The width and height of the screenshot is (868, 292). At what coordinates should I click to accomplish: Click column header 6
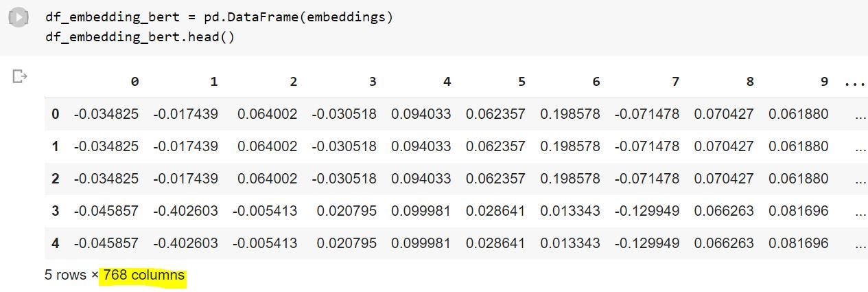click(x=596, y=82)
